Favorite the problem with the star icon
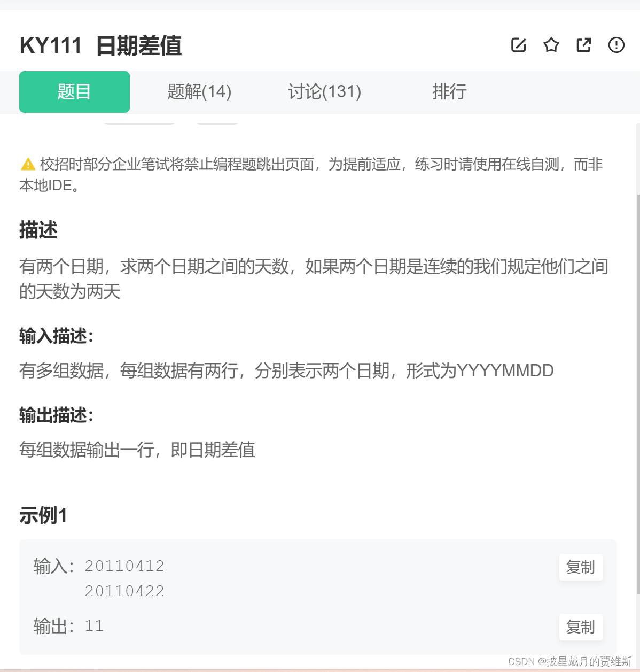This screenshot has width=640, height=672. click(x=551, y=45)
